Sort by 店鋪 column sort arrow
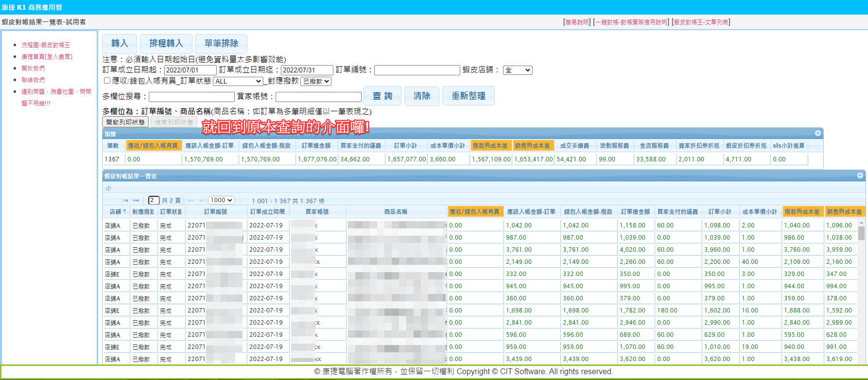The image size is (868, 380). coord(124,211)
